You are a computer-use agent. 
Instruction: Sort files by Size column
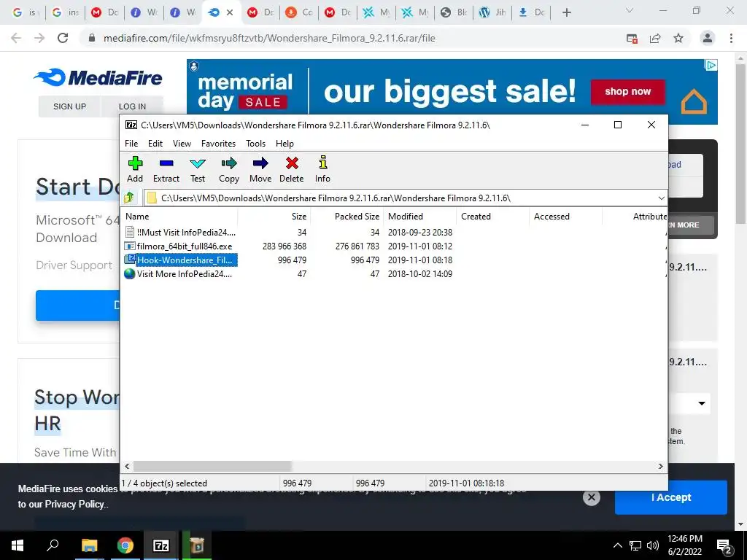pos(274,216)
